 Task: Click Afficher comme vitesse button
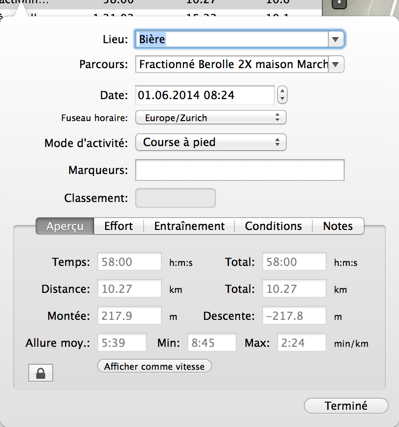(154, 366)
